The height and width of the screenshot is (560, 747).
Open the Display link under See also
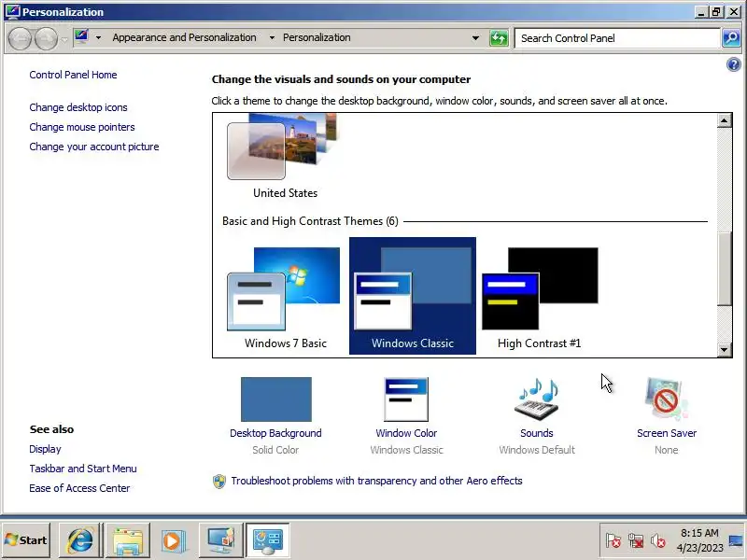[45, 449]
